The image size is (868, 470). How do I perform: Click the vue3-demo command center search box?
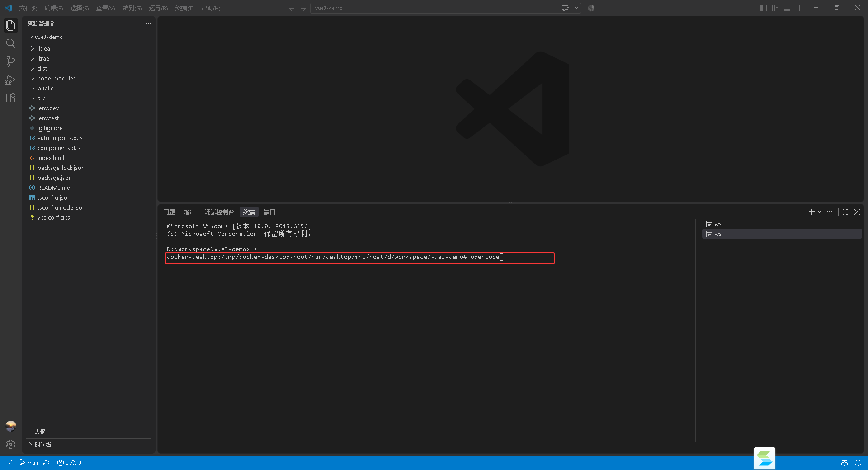click(434, 8)
